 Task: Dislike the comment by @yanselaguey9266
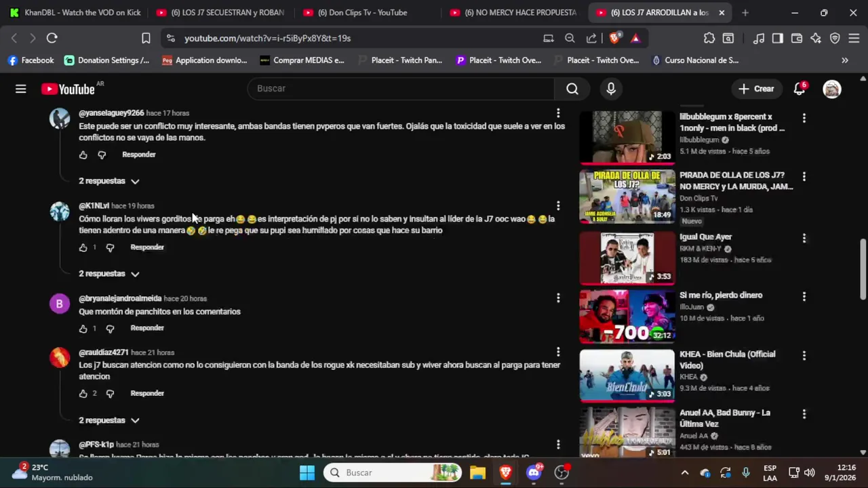tap(102, 155)
